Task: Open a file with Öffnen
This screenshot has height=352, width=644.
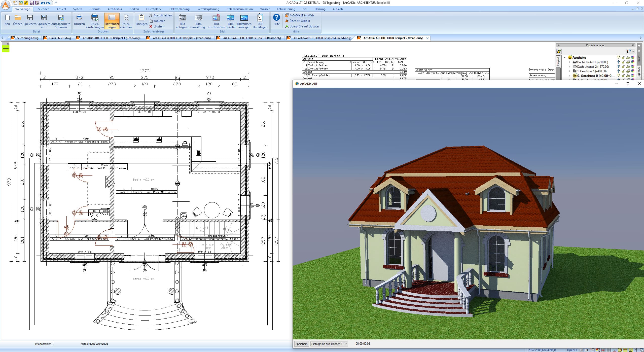Action: 18,20
